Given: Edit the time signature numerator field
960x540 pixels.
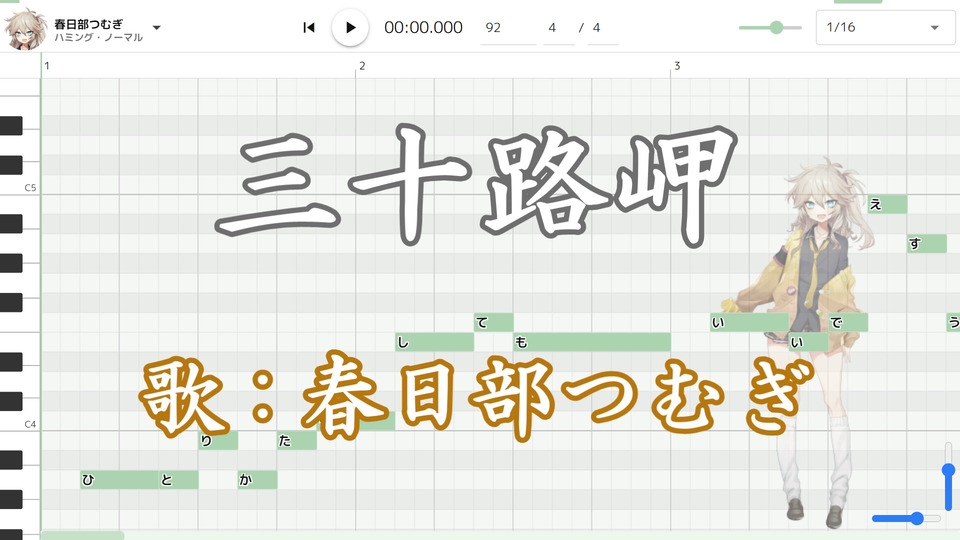Looking at the screenshot, I should pyautogui.click(x=558, y=28).
